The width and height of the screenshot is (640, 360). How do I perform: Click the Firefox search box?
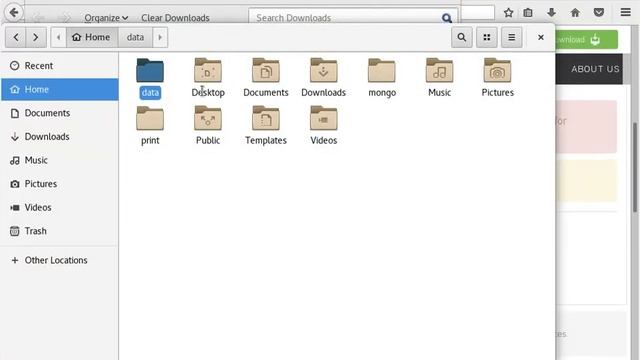478,12
